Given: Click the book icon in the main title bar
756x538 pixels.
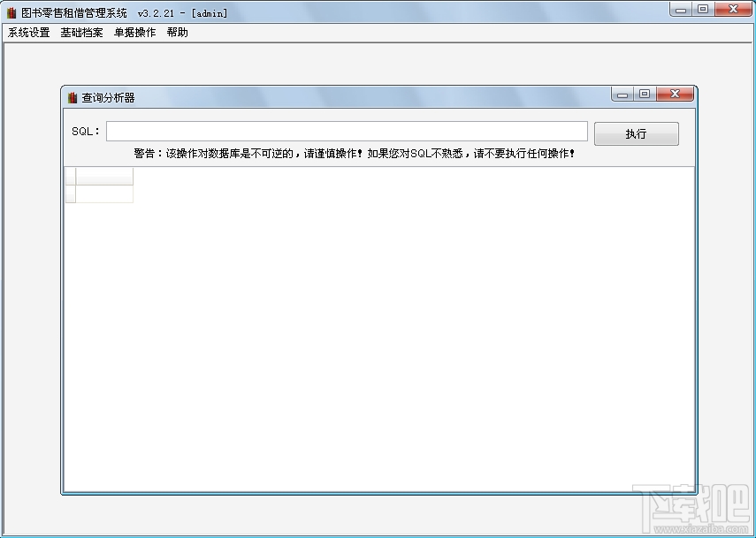Looking at the screenshot, I should pos(12,11).
